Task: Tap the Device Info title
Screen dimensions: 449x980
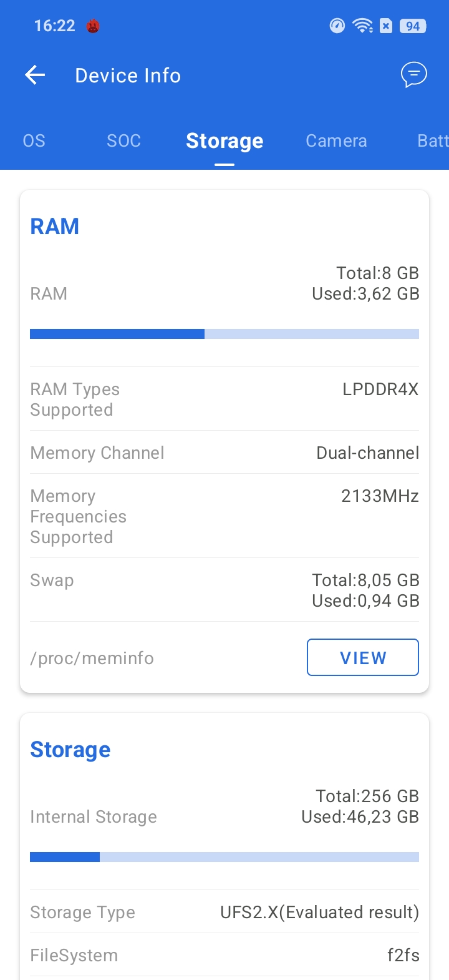Action: tap(128, 76)
